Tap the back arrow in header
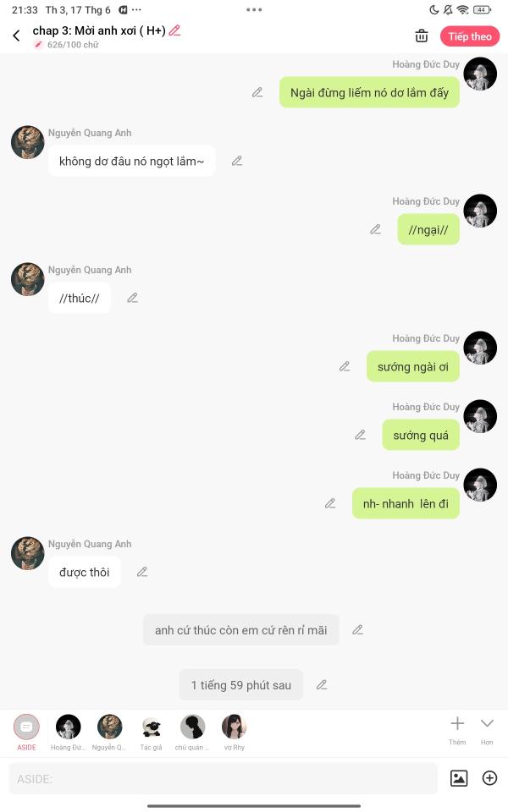Screen dimensions: 508x812 [x=17, y=36]
